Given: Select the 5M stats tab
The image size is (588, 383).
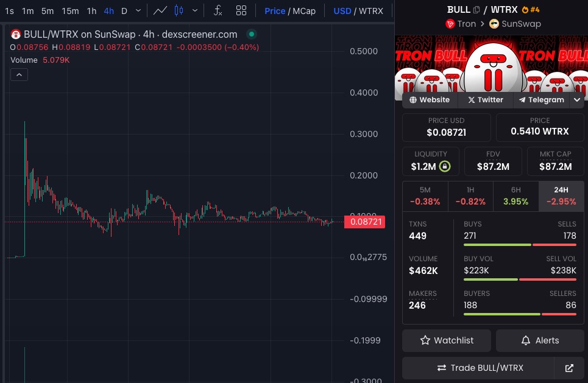Looking at the screenshot, I should pos(425,197).
